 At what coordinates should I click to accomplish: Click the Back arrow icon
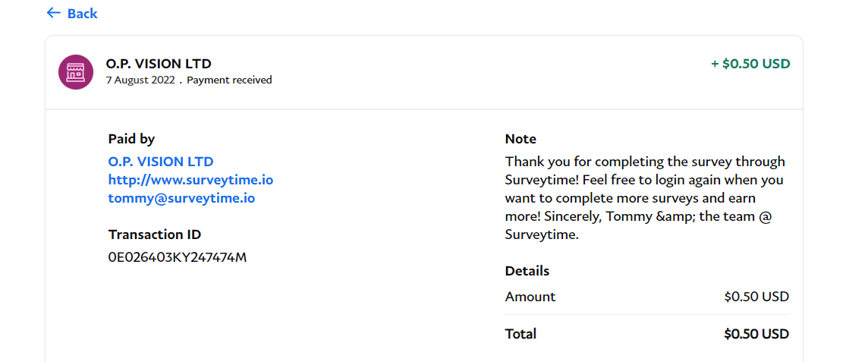point(54,13)
